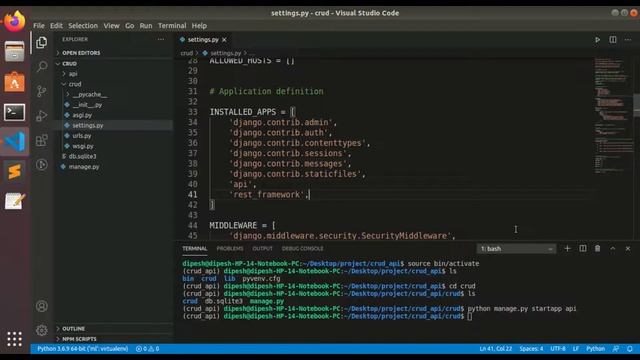Open the bash terminal selector dropdown
Screen dimensions: 640x360
click(516, 249)
